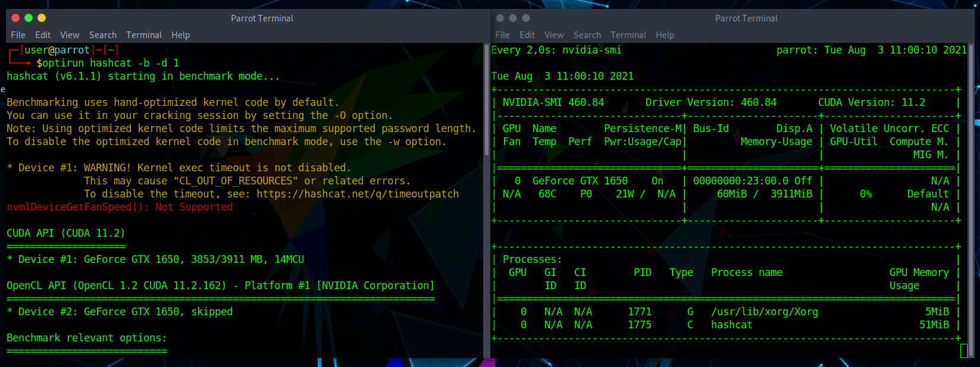Focus right window via its Parrot Terminal title
The height and width of the screenshot is (367, 980).
pyautogui.click(x=746, y=18)
